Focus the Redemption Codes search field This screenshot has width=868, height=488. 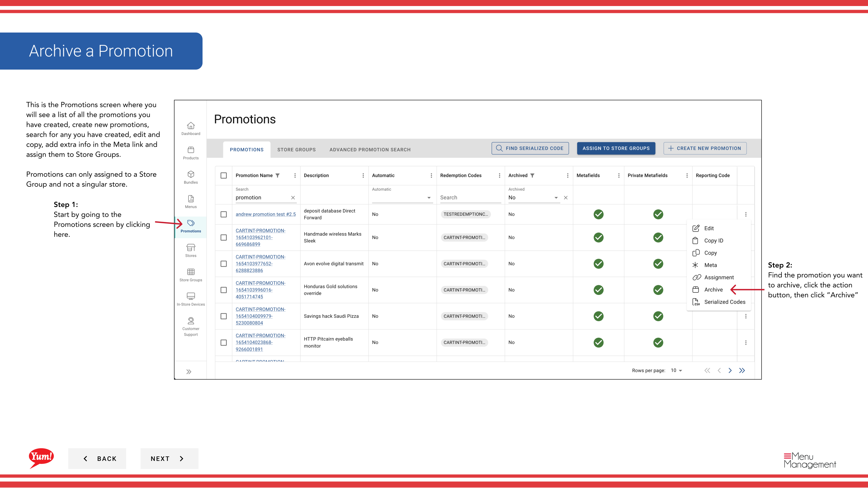tap(470, 198)
